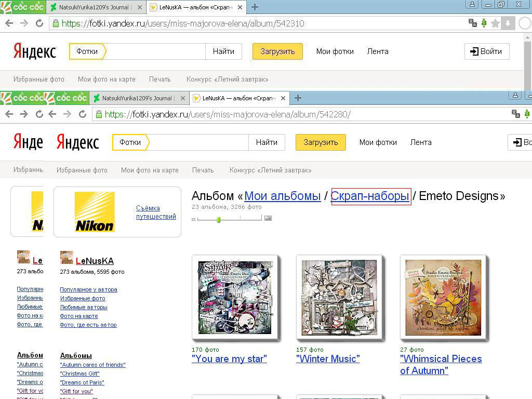
Task: Click green 'a' icon in back window address bar
Action: coord(484,23)
